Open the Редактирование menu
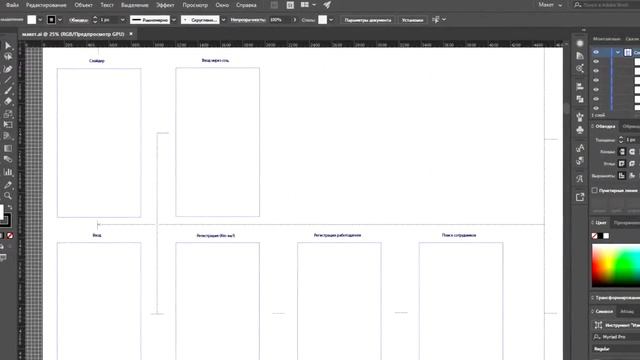 click(x=46, y=5)
